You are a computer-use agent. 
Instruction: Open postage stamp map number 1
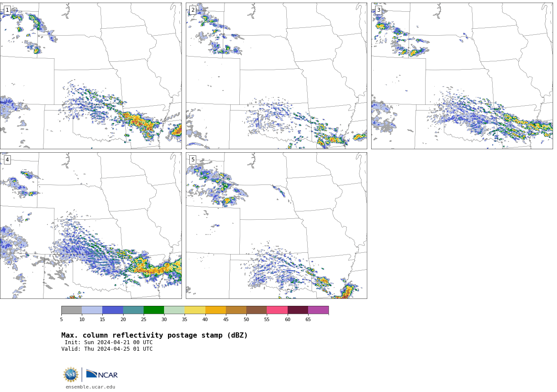pos(91,76)
